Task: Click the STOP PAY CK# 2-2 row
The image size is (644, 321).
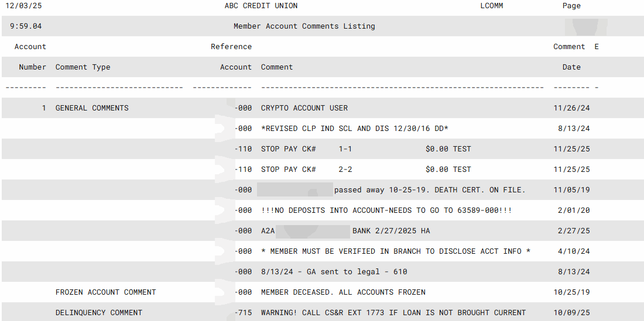Action: coord(365,170)
